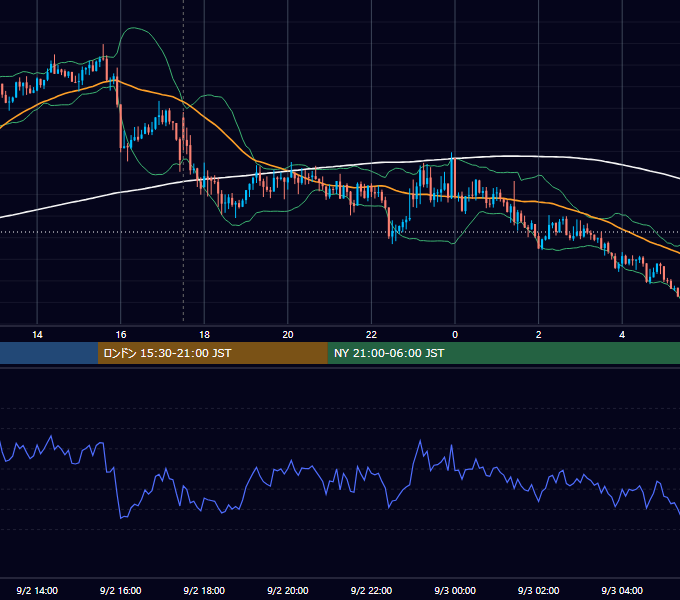Click the 9/3 00:00 timestamp
The height and width of the screenshot is (600, 680).
pyautogui.click(x=455, y=590)
